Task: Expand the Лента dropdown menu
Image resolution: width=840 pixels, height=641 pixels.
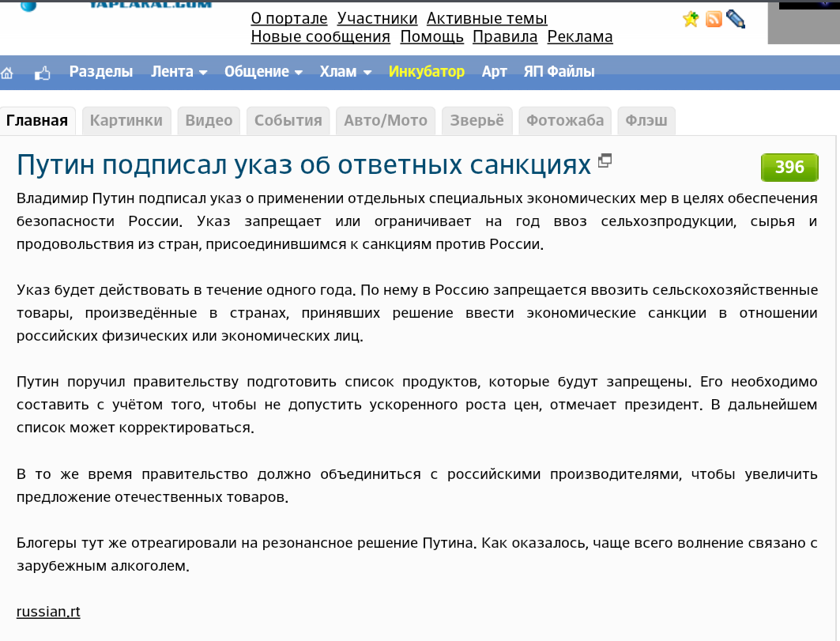Action: tap(179, 72)
